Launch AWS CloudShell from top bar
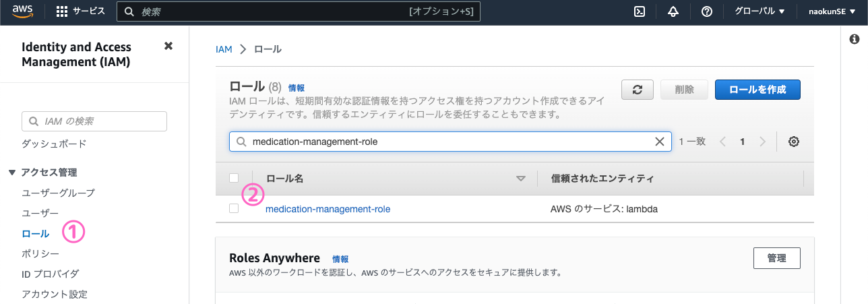This screenshot has width=868, height=304. click(640, 11)
